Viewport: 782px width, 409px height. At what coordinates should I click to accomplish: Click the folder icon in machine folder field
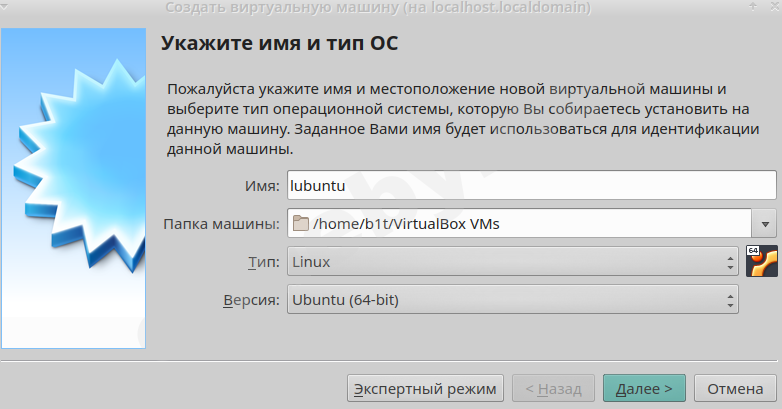300,224
